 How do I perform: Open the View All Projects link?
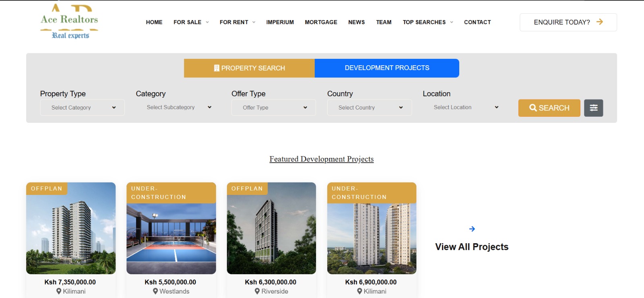point(472,247)
